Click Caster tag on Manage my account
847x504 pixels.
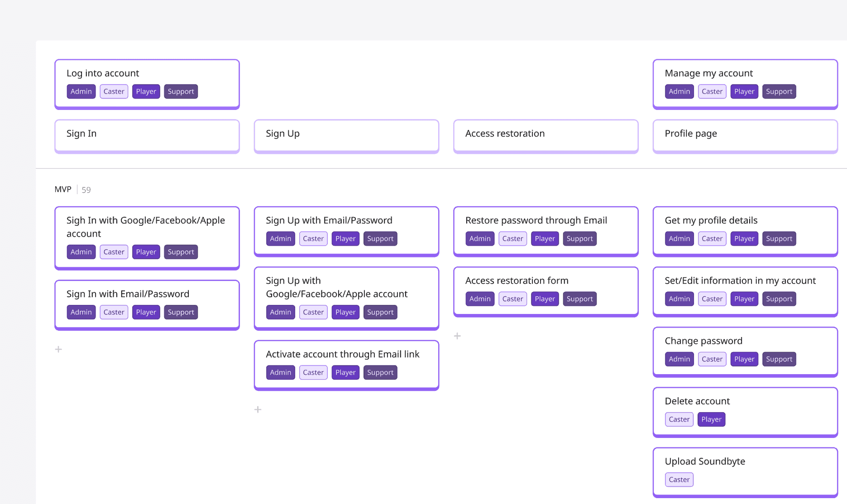click(712, 91)
